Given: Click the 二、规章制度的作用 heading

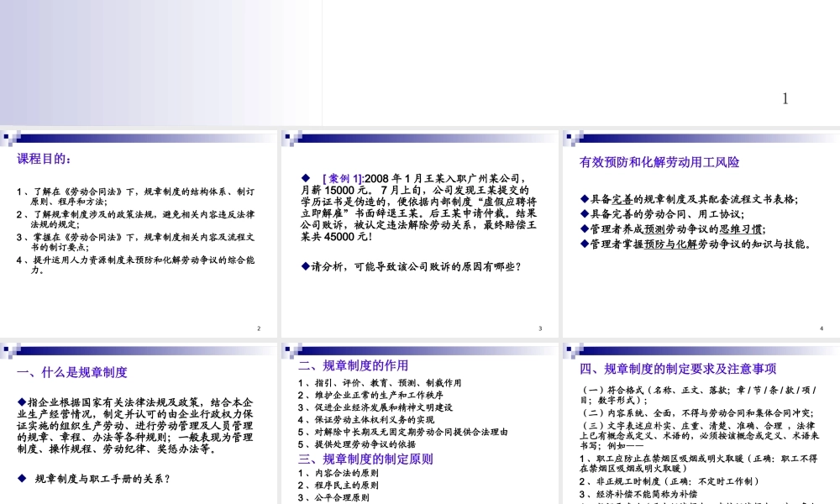Looking at the screenshot, I should 353,365.
